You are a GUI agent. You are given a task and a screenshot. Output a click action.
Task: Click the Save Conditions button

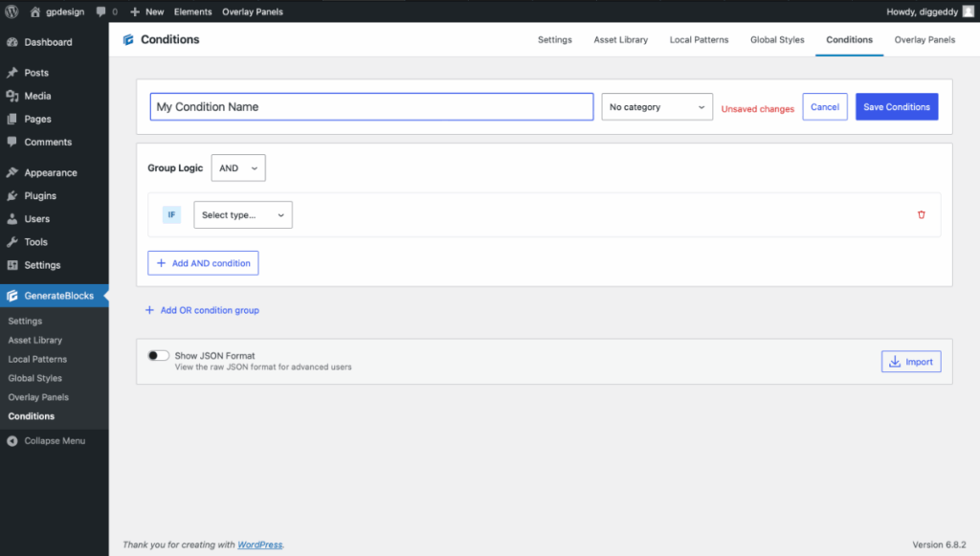(x=897, y=107)
